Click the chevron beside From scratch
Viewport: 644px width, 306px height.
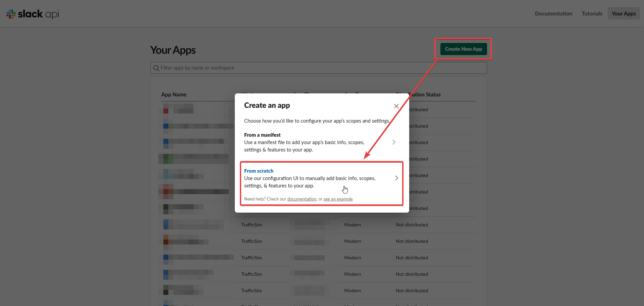click(396, 178)
